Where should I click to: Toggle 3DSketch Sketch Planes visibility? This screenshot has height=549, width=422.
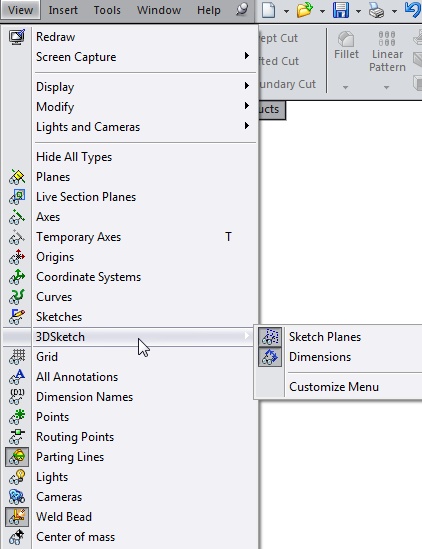point(270,337)
